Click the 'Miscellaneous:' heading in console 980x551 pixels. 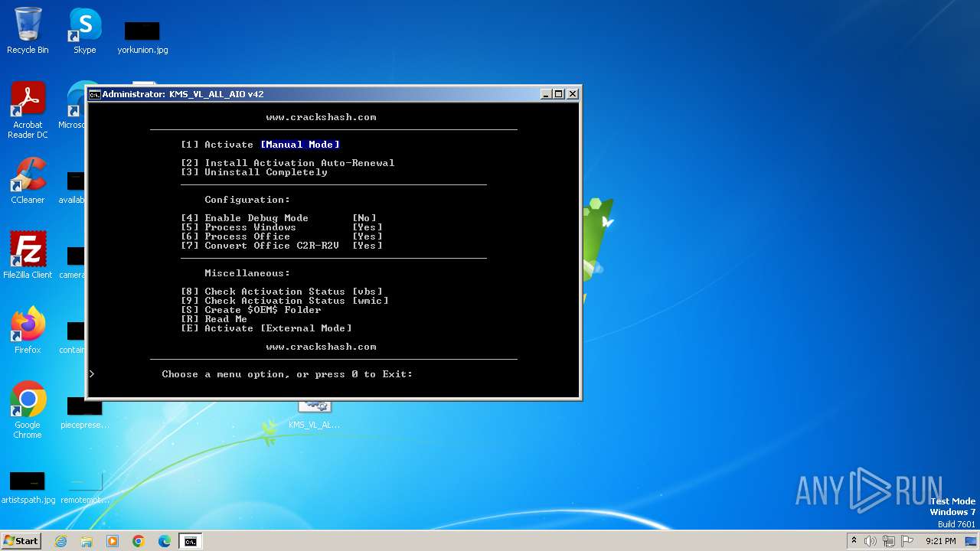pyautogui.click(x=247, y=273)
